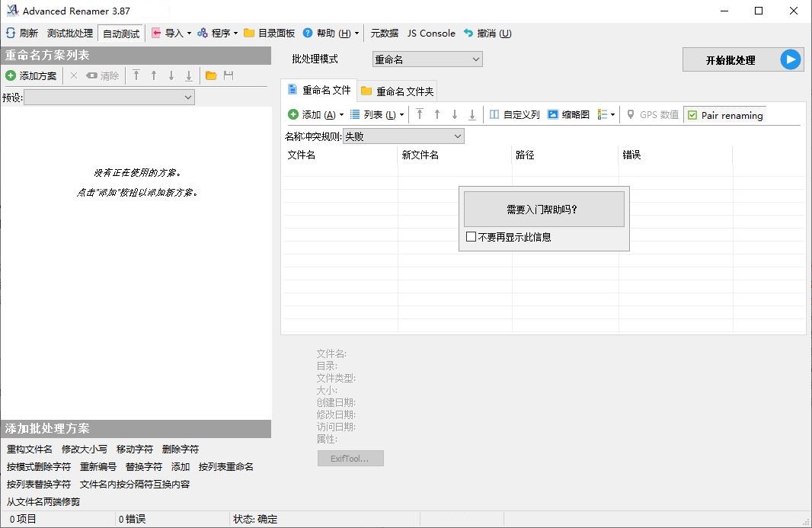Click the 添加方案 green plus button
Image resolution: width=812 pixels, height=528 pixels.
click(x=11, y=75)
